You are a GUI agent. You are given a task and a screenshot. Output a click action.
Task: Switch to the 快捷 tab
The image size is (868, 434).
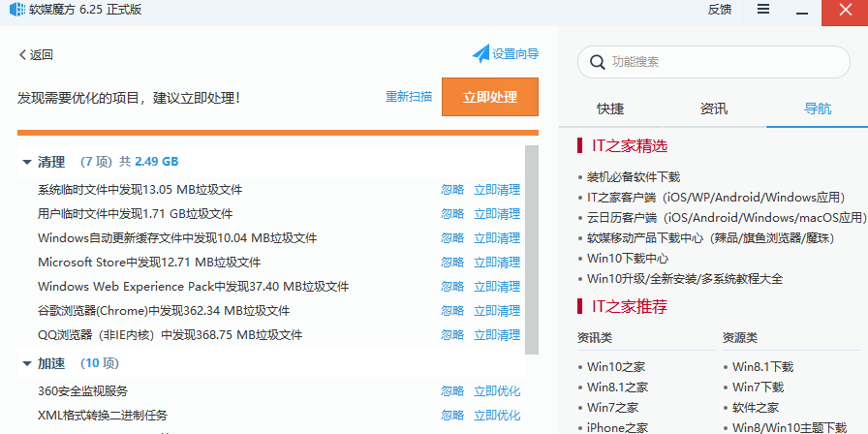(610, 108)
